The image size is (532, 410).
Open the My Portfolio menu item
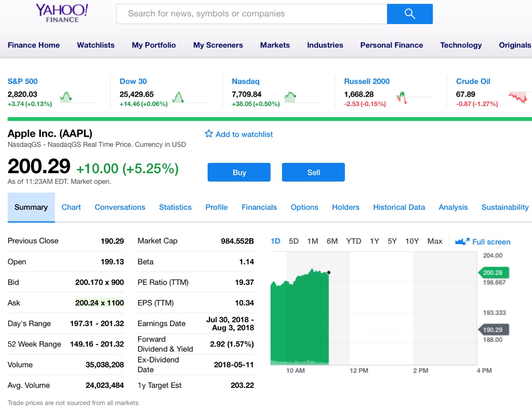click(x=154, y=45)
